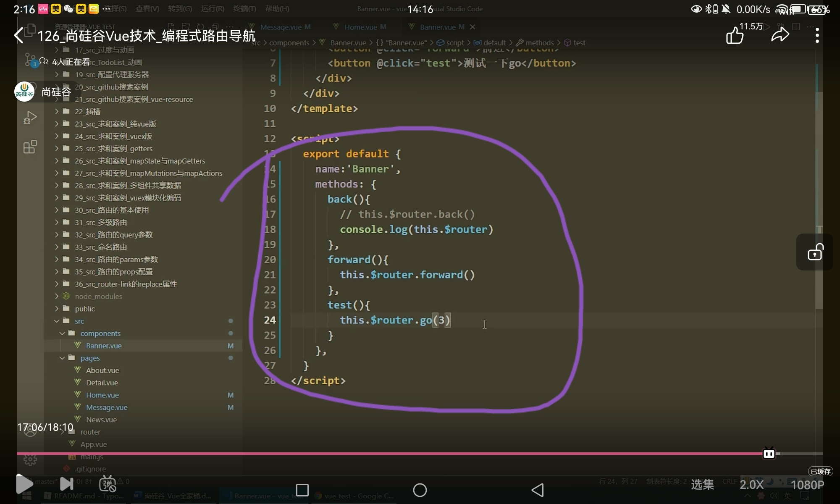
Task: Tap the Android recent apps square
Action: 302,490
